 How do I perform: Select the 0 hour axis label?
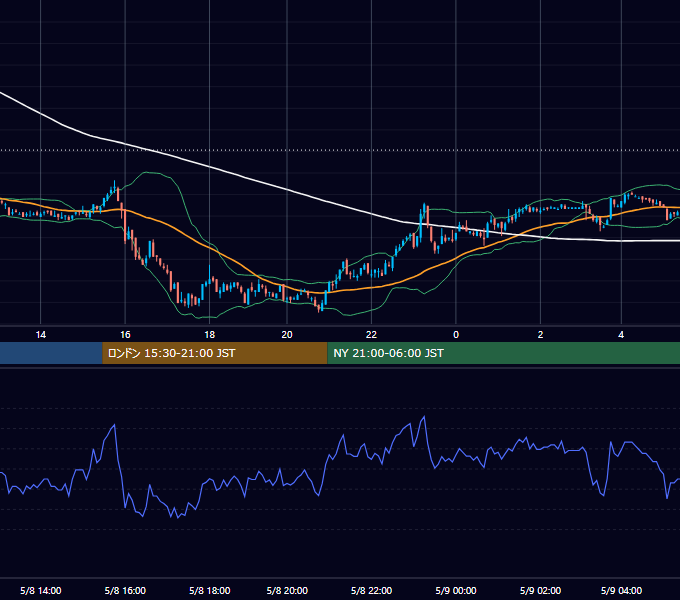(456, 335)
